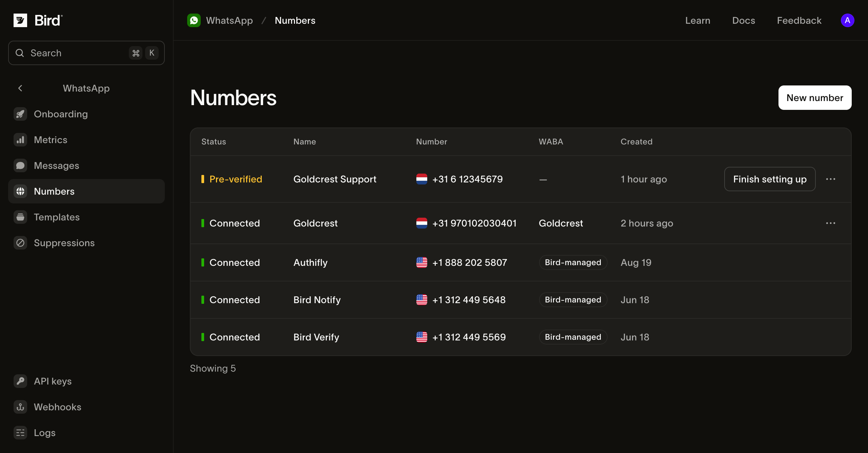Click the WABA column header

[551, 142]
